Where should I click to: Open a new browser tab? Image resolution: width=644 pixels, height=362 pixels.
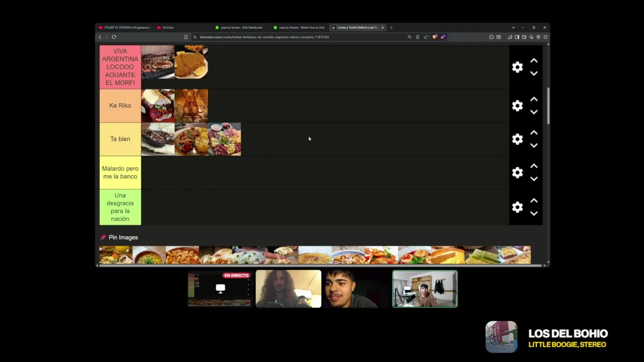pyautogui.click(x=391, y=28)
